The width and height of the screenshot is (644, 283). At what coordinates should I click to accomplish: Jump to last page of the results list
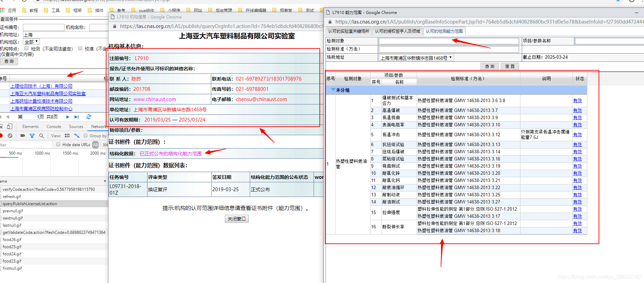tap(76, 117)
